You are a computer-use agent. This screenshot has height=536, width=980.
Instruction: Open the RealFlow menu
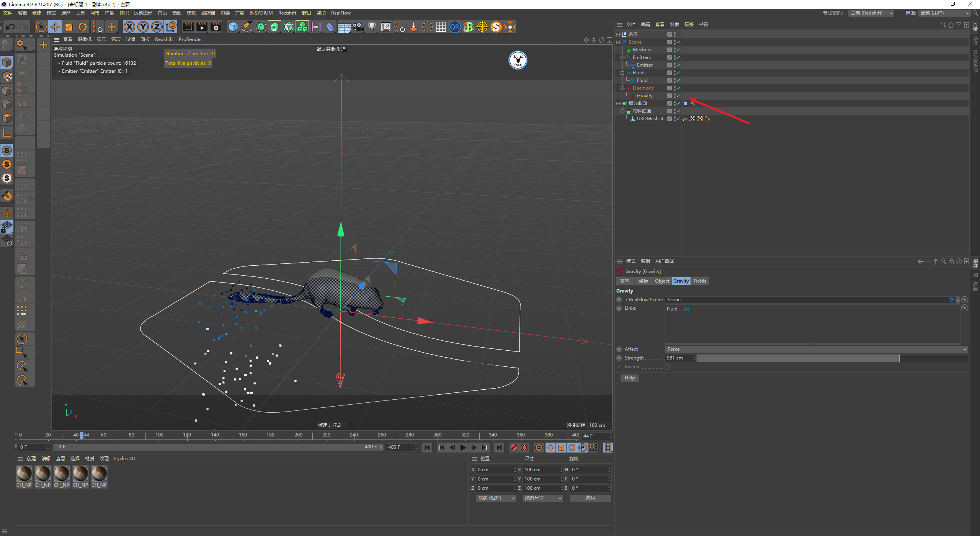(340, 13)
